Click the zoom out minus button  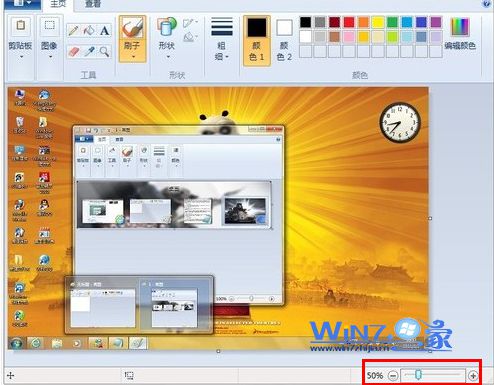click(x=393, y=376)
